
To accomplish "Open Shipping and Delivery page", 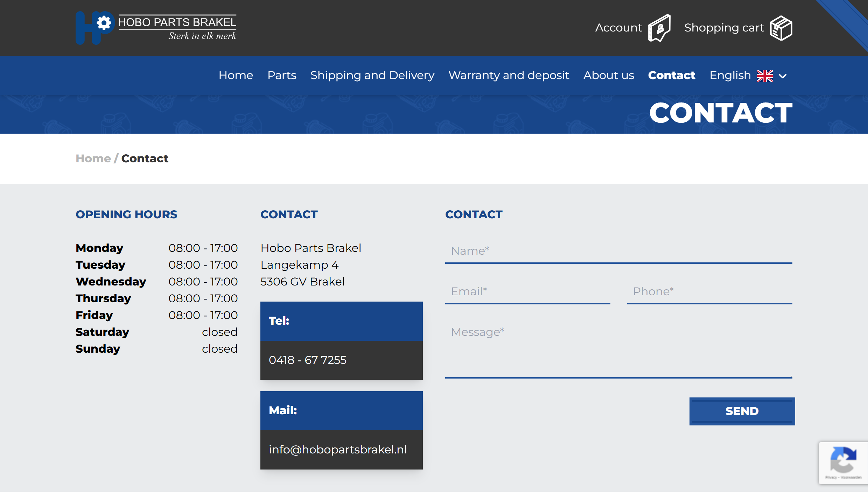I will click(372, 75).
